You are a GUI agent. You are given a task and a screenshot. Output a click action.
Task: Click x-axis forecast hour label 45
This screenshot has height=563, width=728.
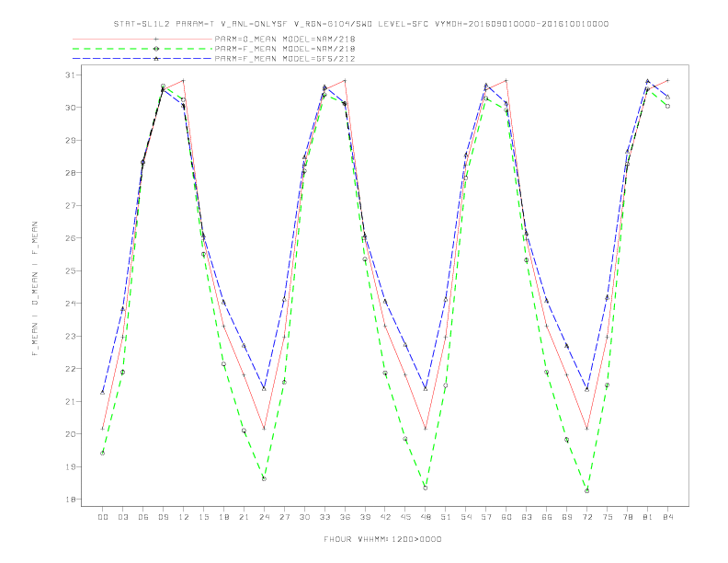pos(405,517)
